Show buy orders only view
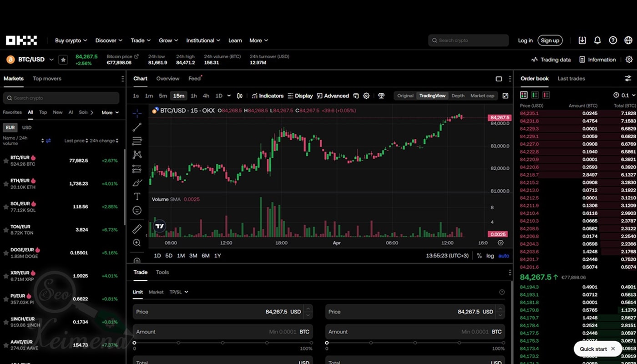The width and height of the screenshot is (637, 364). point(535,95)
